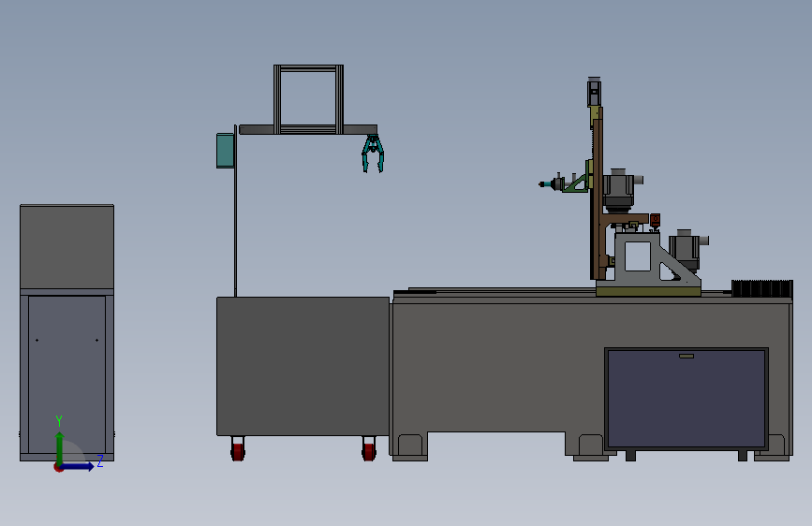The width and height of the screenshot is (812, 526).
Task: Select the left cabinet door panel
Action: [66, 374]
